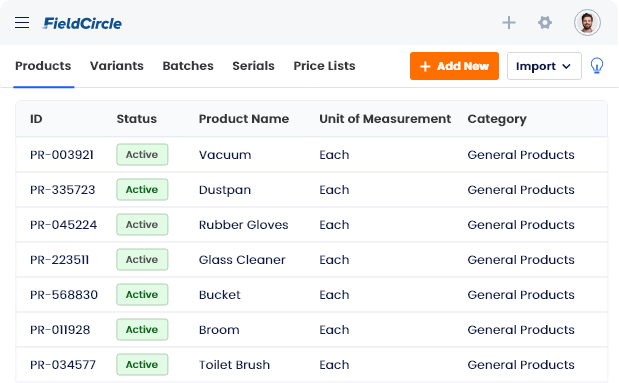This screenshot has height=383, width=619.
Task: Open product ID PR-335723
Action: [x=62, y=190]
